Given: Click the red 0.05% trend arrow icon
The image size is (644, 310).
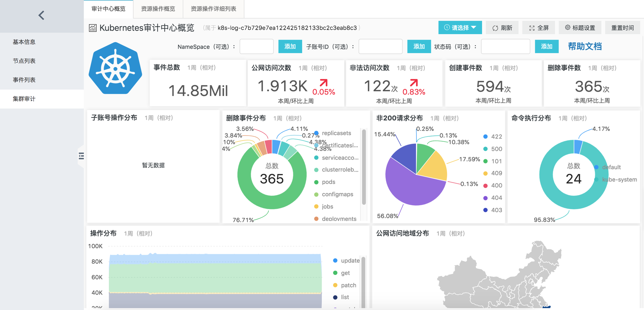Looking at the screenshot, I should (x=324, y=83).
